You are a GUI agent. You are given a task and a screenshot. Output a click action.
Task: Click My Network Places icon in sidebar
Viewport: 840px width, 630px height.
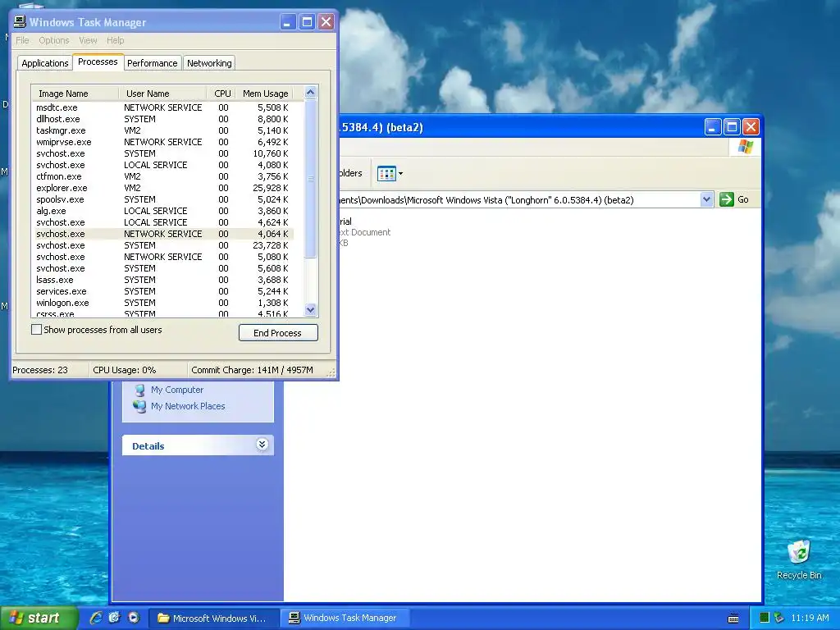point(139,406)
